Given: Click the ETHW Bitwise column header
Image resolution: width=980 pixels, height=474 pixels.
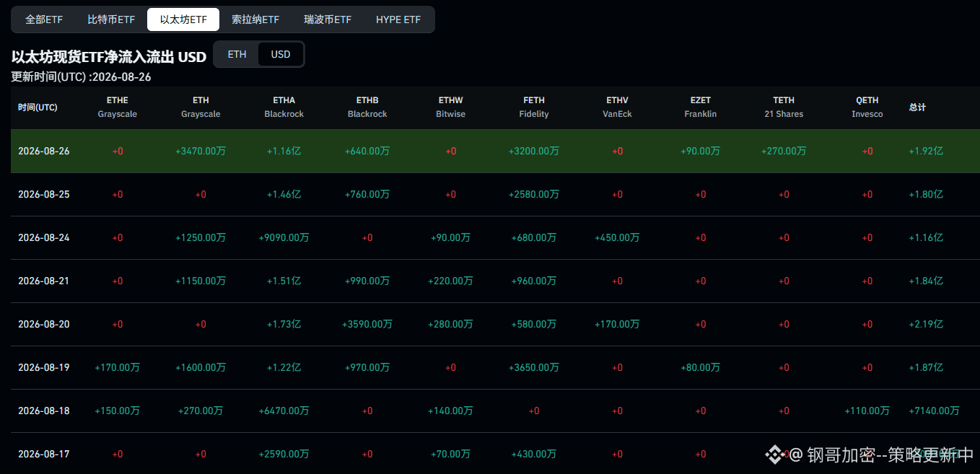Looking at the screenshot, I should pyautogui.click(x=451, y=107).
